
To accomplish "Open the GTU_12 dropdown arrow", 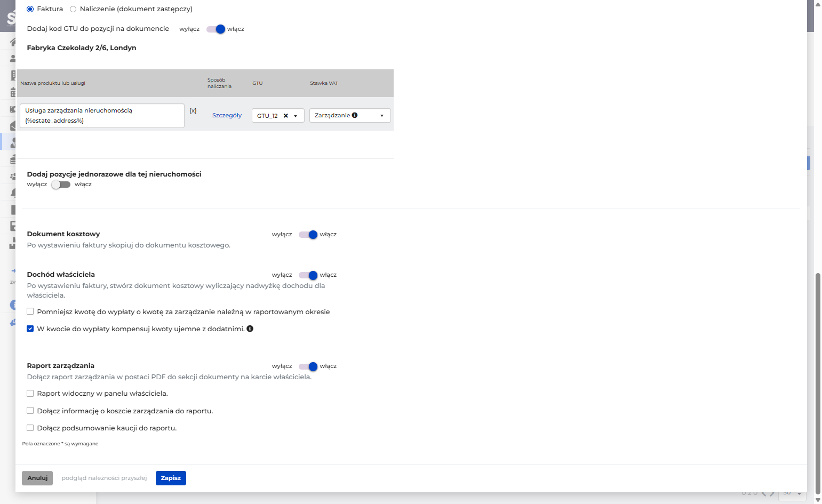I will [296, 116].
